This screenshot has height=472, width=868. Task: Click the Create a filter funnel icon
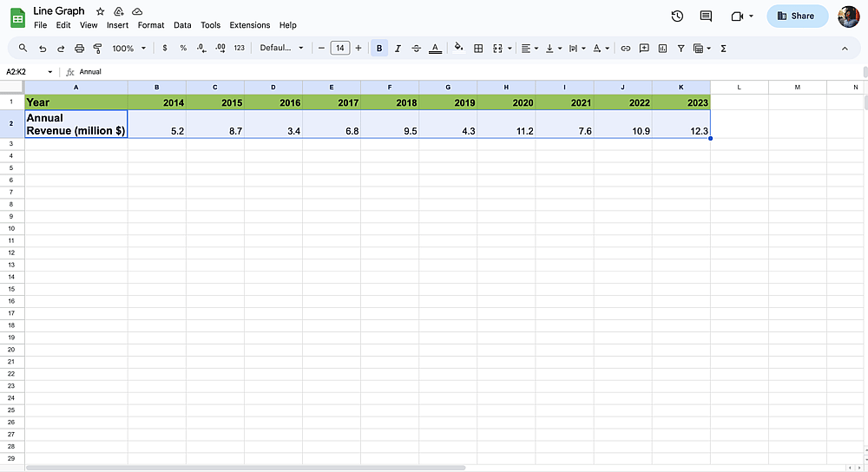tap(681, 49)
